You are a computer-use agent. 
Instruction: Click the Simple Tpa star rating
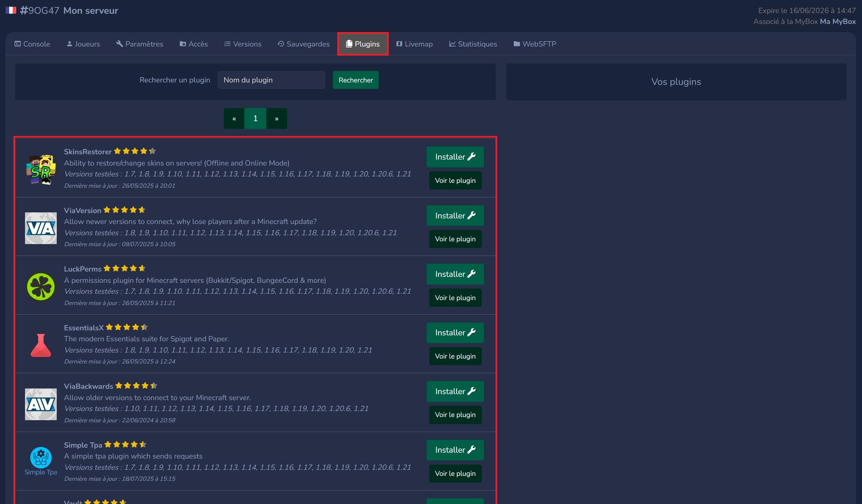tap(125, 444)
